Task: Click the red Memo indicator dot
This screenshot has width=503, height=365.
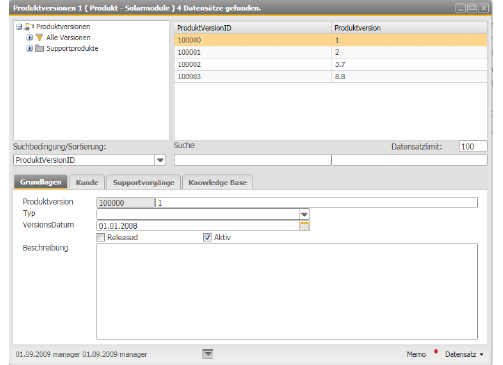Action: coord(436,351)
